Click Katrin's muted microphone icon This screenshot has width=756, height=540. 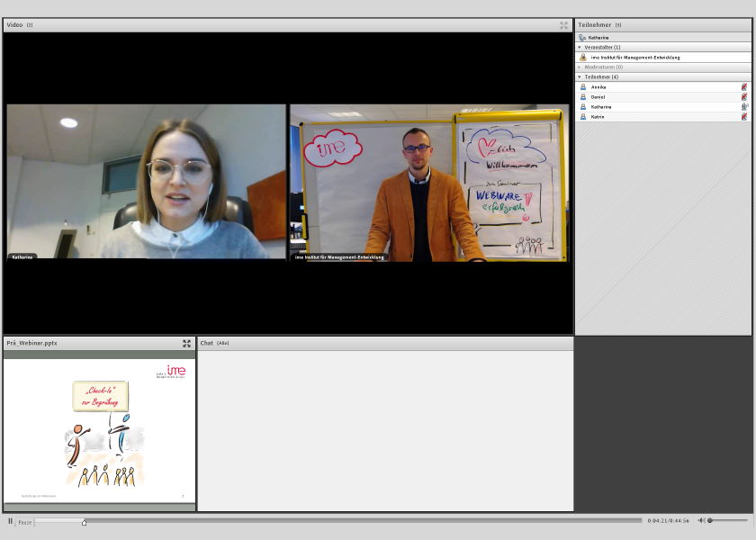pyautogui.click(x=744, y=117)
